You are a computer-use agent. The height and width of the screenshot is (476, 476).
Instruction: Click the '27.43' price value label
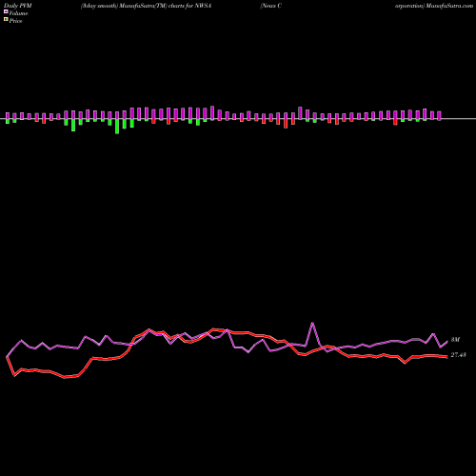point(458,355)
